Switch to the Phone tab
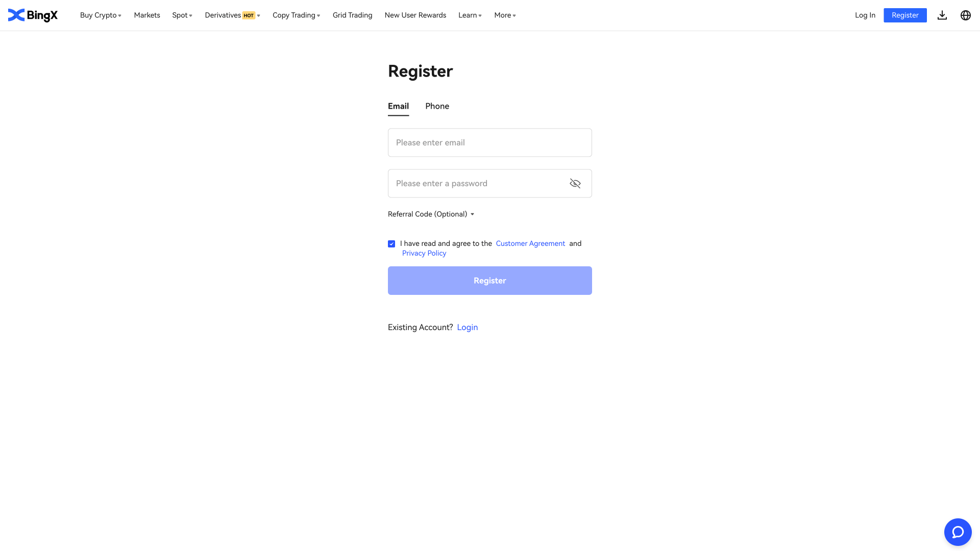 pos(437,106)
